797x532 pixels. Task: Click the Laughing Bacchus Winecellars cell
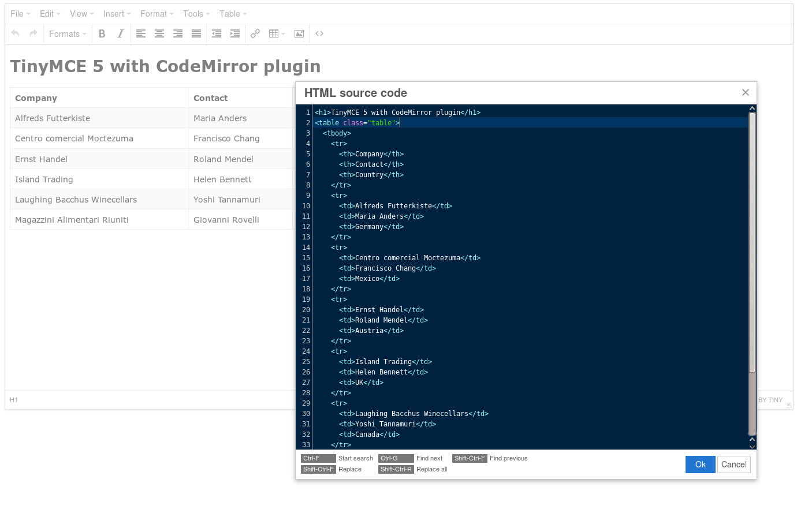pyautogui.click(x=99, y=200)
